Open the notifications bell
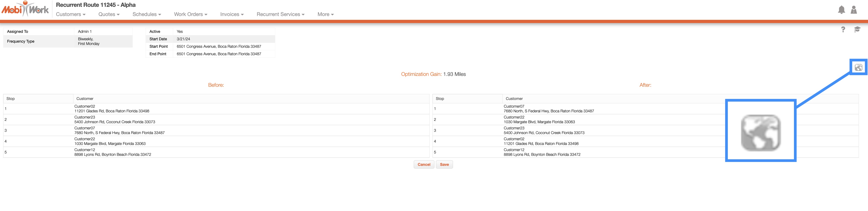 coord(841,10)
